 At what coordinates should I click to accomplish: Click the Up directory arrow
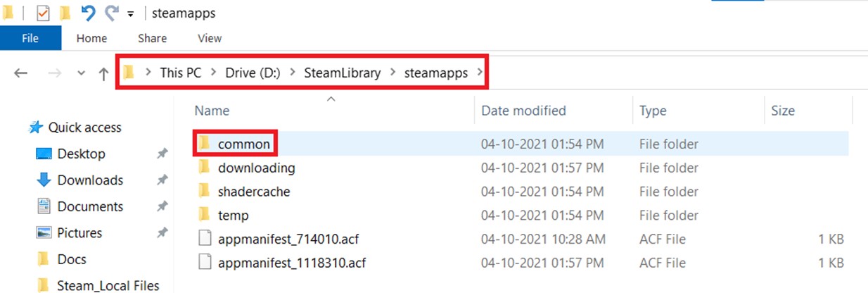(103, 73)
